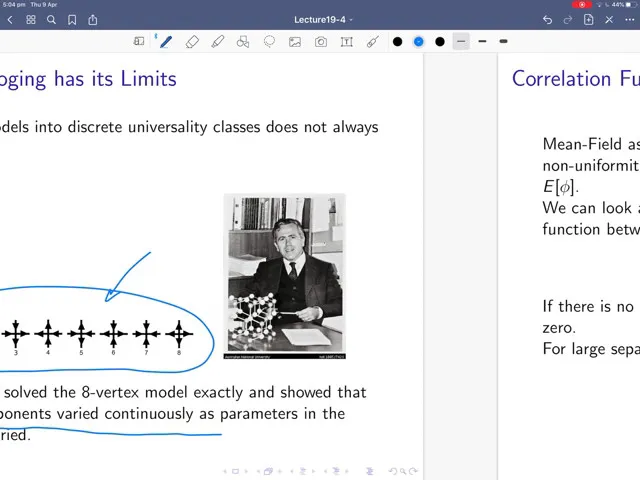Viewport: 640px width, 480px height.
Task: Open the share and export menu
Action: [x=93, y=20]
